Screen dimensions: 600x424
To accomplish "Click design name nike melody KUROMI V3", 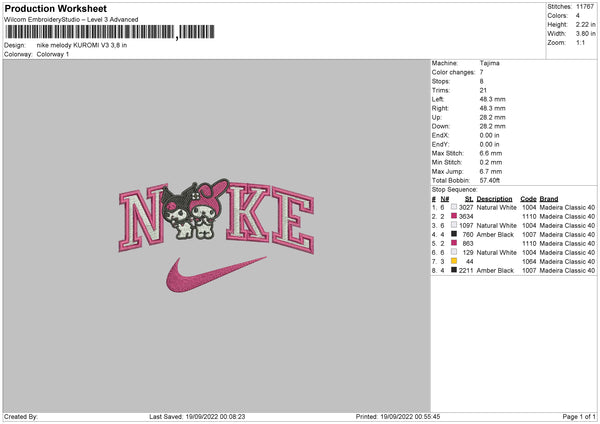I will [82, 45].
